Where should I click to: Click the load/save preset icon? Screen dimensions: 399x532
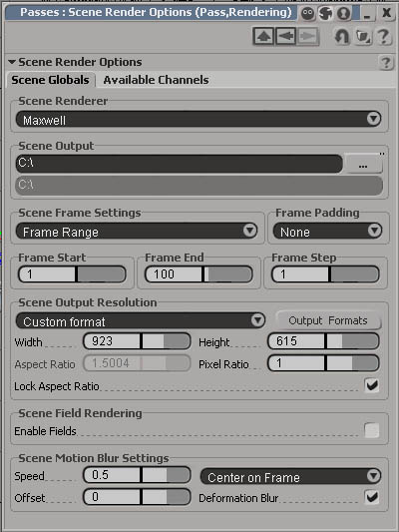[x=363, y=36]
